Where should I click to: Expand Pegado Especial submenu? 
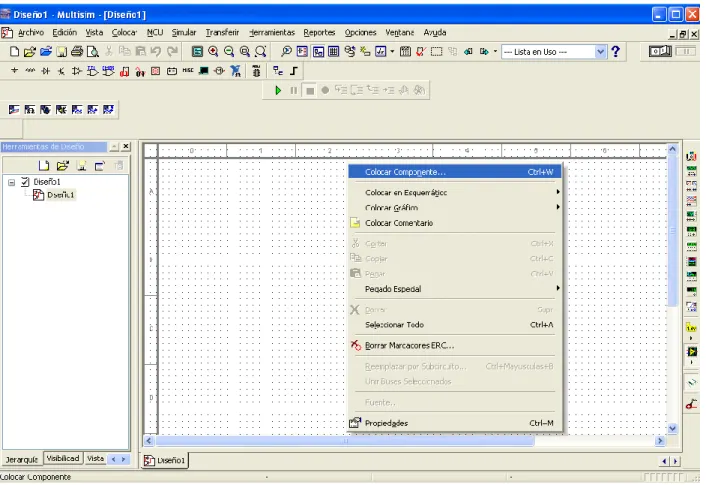(x=455, y=289)
